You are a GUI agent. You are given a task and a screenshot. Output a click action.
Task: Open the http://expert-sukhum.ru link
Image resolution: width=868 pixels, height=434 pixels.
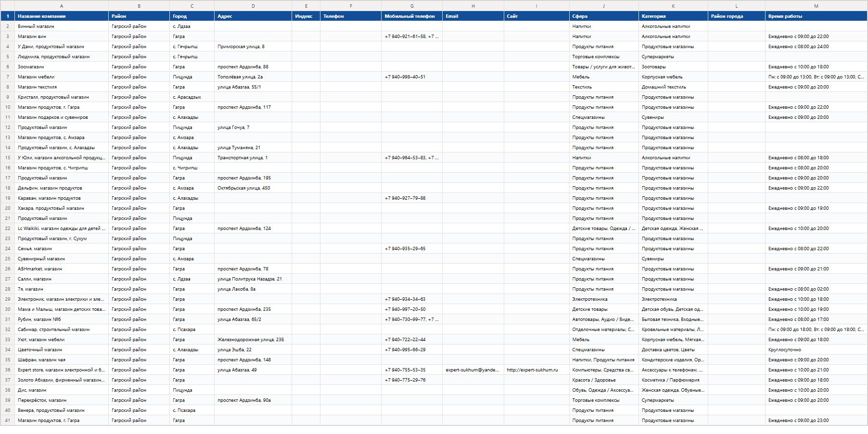(532, 370)
